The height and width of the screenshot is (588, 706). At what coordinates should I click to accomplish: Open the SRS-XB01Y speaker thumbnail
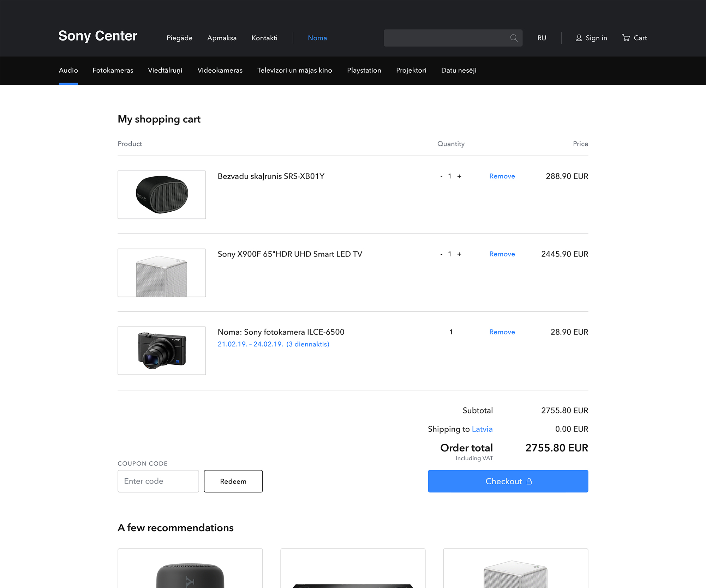pos(162,195)
